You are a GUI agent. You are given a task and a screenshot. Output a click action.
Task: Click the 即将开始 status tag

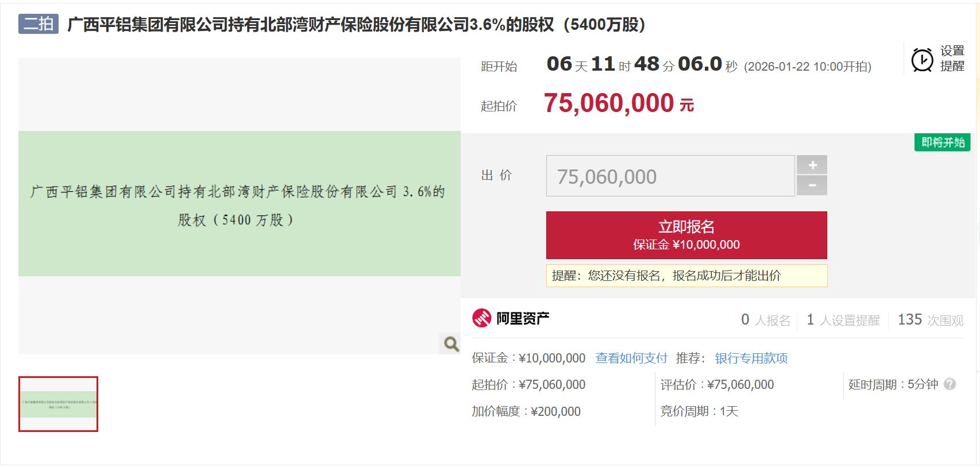pos(942,142)
